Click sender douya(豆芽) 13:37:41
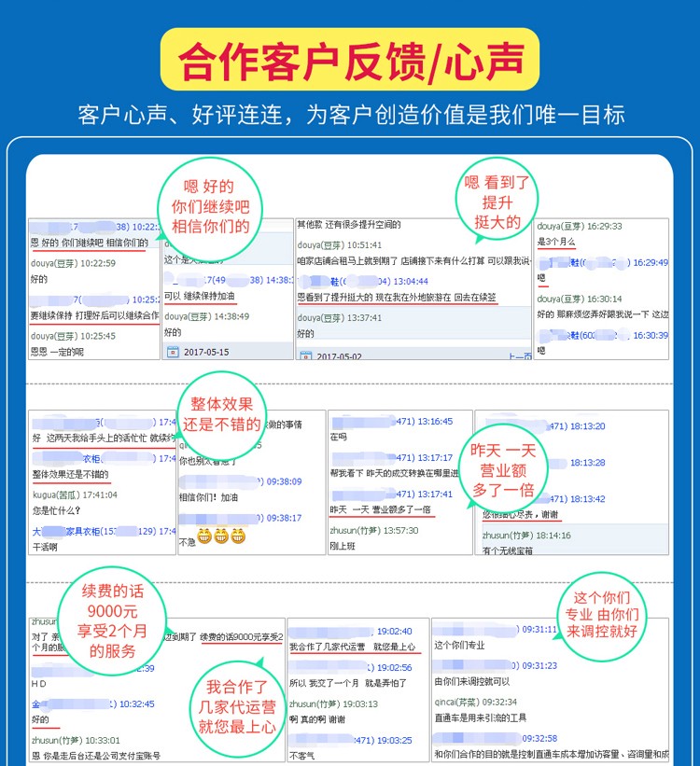This screenshot has height=766, width=700. tap(340, 318)
